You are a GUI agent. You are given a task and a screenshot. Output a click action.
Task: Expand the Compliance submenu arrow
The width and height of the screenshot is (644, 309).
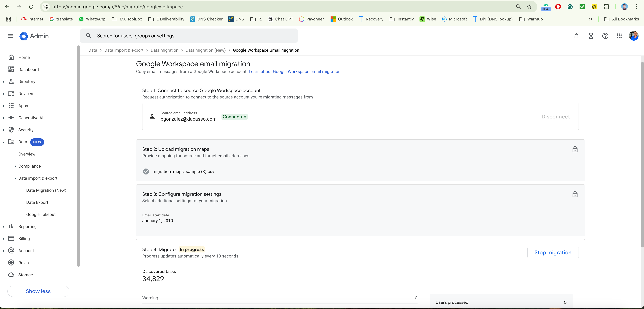[15, 166]
